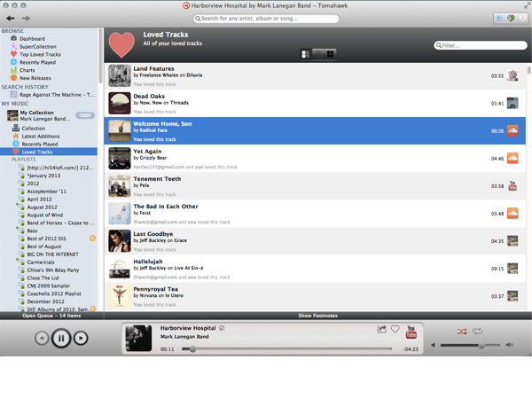Image resolution: width=532 pixels, height=399 pixels.
Task: Click source icon on Land Features row
Action: pos(512,75)
